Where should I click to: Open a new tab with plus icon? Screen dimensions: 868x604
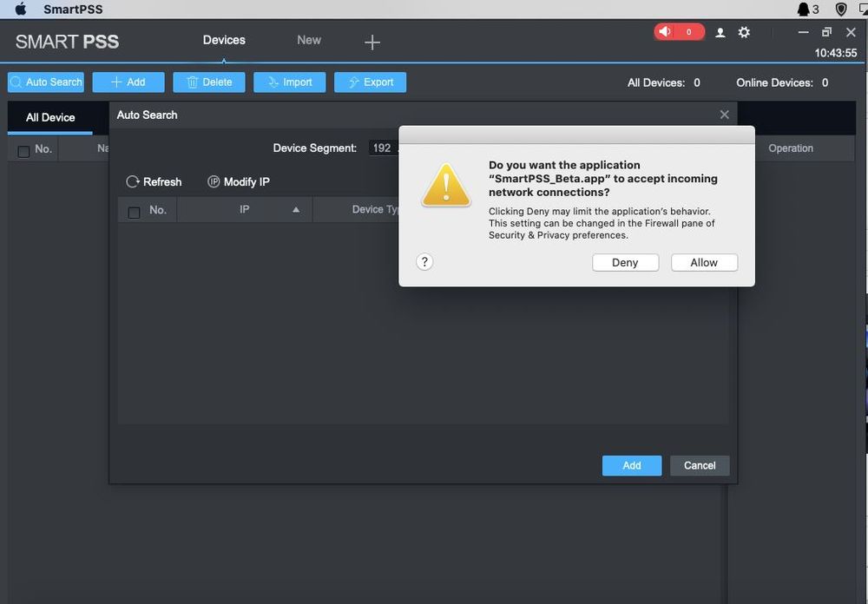click(372, 42)
